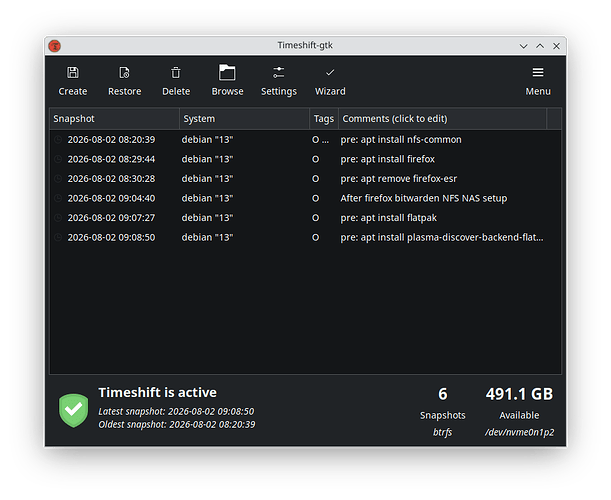Click the '6 Snapshots' counter
Image resolution: width=611 pixels, height=500 pixels.
coord(443,403)
